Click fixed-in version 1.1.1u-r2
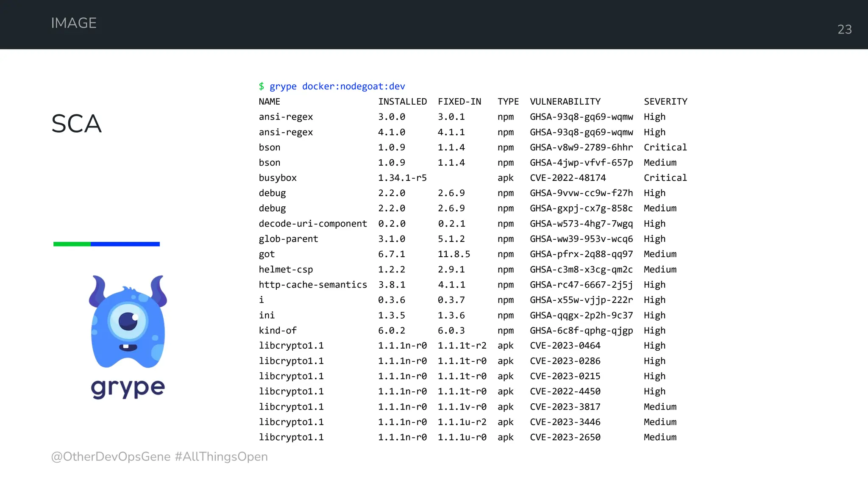The height and width of the screenshot is (488, 868). (x=462, y=422)
